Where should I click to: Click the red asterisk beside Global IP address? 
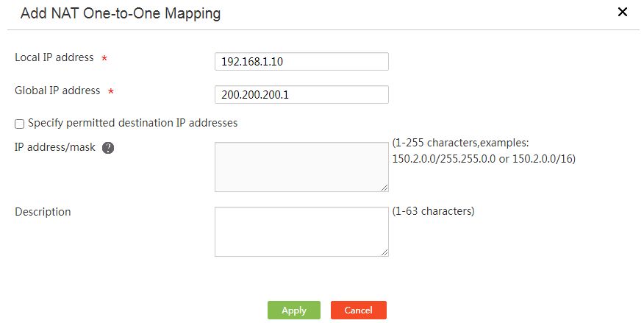click(x=111, y=92)
